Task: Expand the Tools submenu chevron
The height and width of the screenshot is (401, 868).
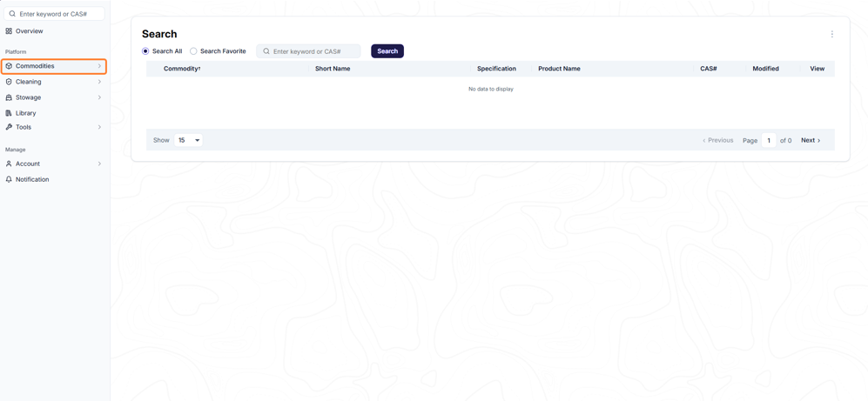Action: (99, 127)
